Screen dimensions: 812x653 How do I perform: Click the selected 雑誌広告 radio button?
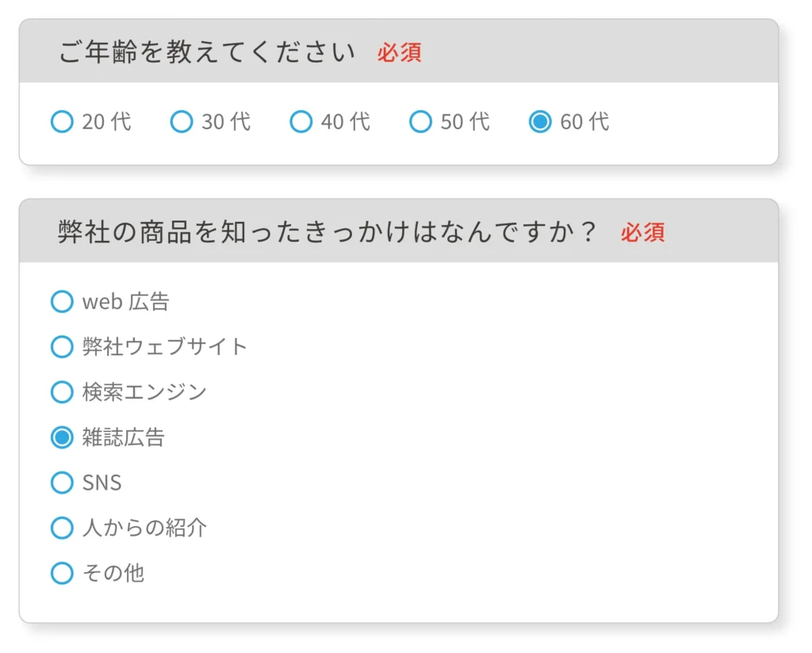pyautogui.click(x=62, y=437)
